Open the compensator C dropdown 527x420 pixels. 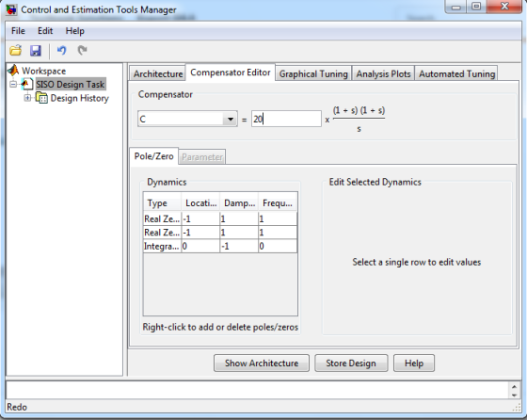click(231, 119)
